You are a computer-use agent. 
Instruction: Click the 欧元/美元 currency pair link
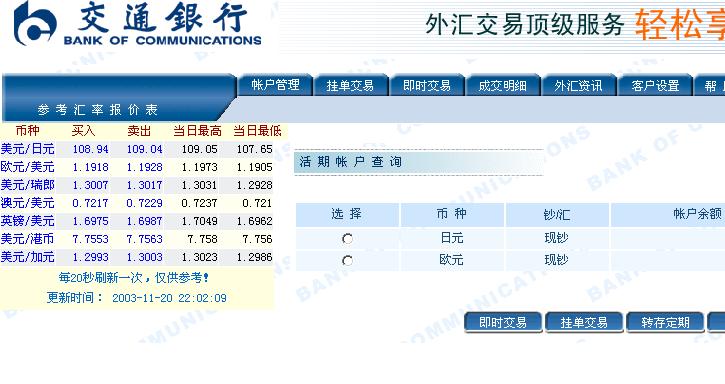(28, 167)
